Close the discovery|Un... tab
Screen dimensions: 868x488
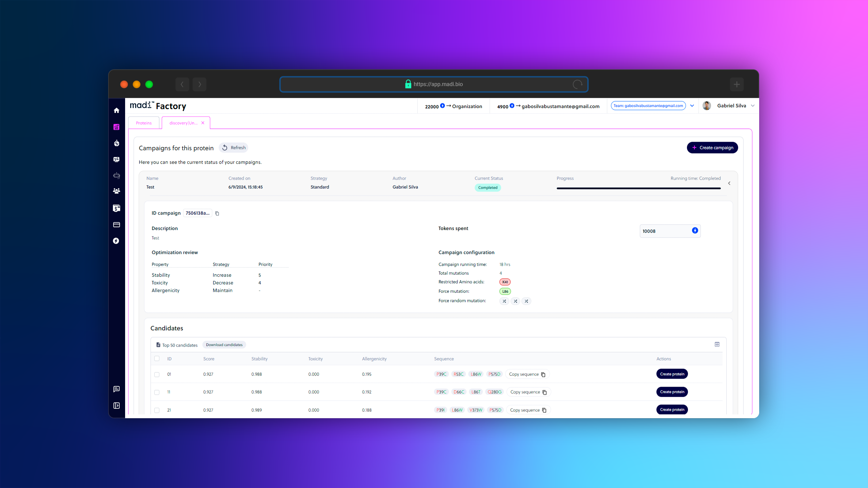pos(203,123)
